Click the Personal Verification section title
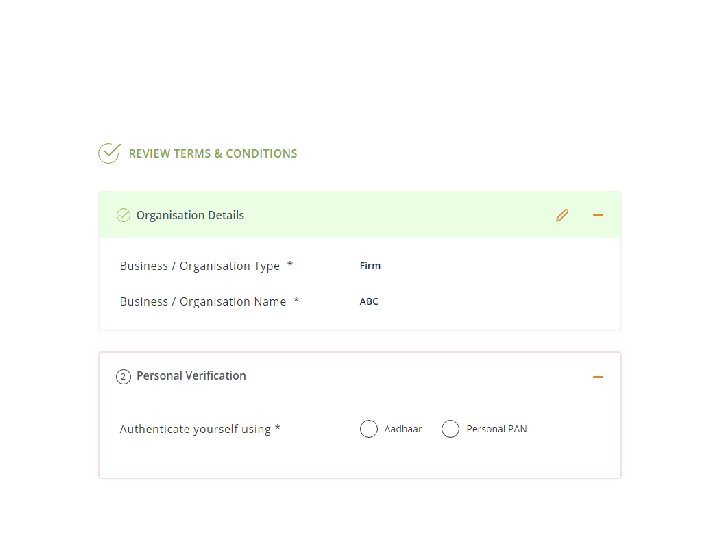Viewport: 720px width, 540px height. [191, 376]
